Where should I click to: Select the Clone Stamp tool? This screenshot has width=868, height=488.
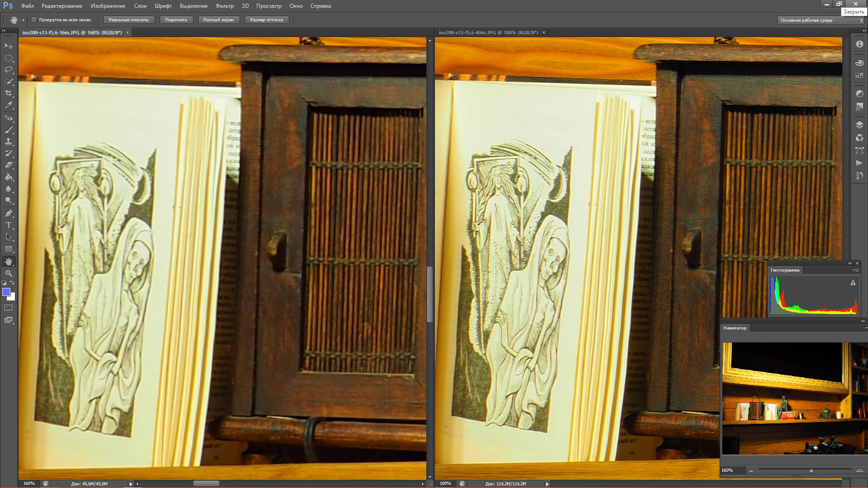coord(9,141)
